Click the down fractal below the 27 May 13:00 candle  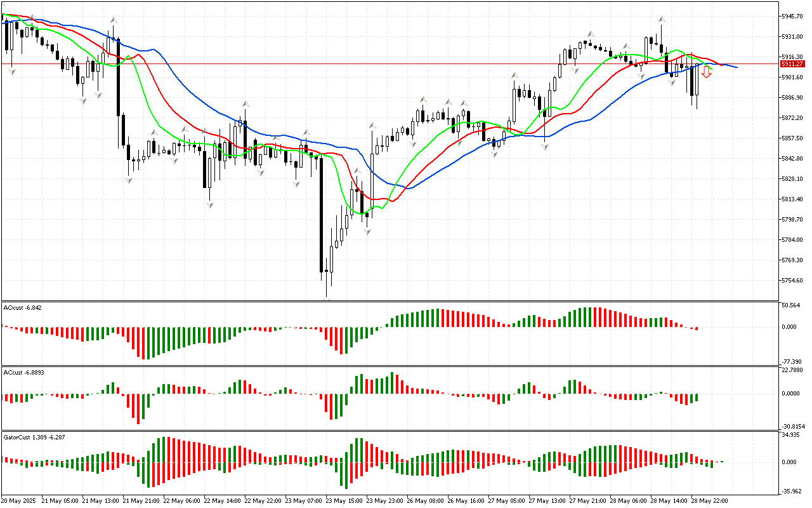coord(544,146)
